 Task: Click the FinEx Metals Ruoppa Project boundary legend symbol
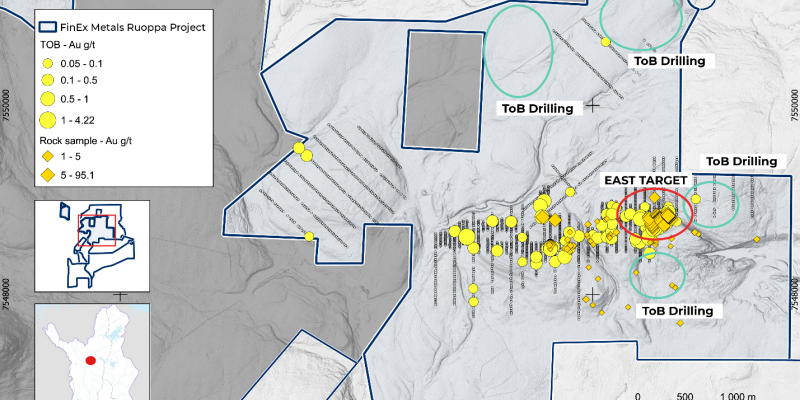coord(47,28)
